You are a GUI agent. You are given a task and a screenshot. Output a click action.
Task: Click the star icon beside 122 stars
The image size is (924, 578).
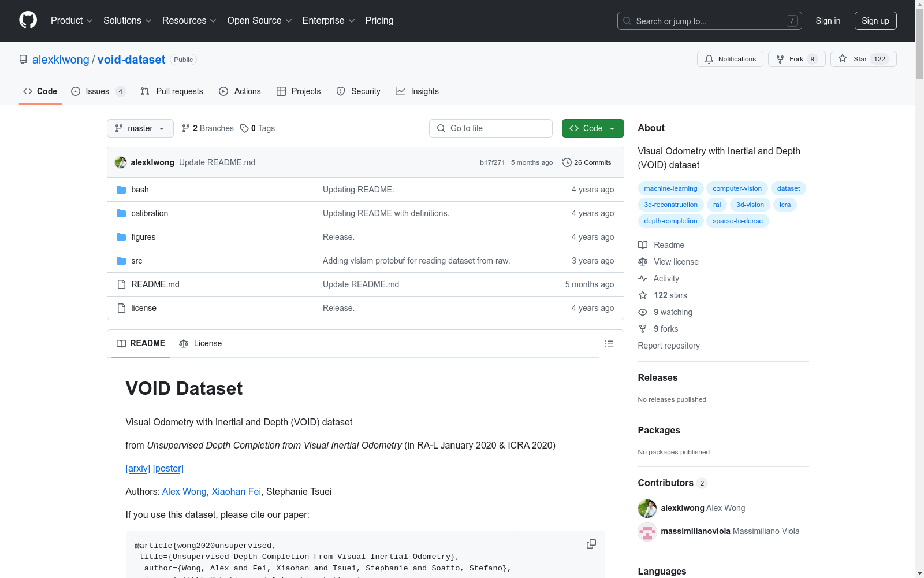643,295
